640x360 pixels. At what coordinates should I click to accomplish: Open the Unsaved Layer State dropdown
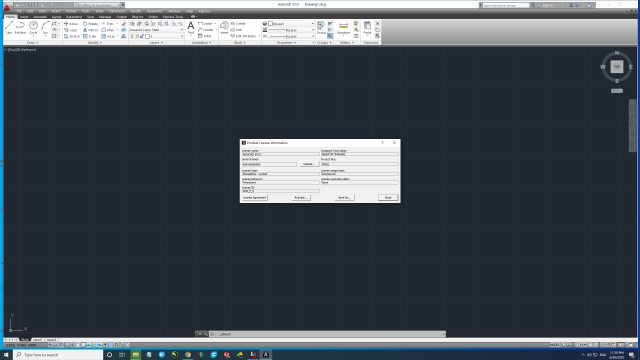[156, 30]
